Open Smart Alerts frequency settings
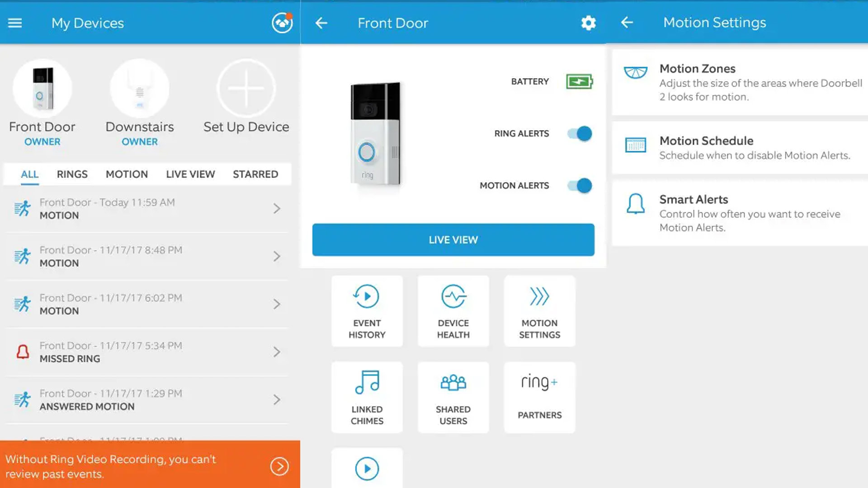The width and height of the screenshot is (868, 488). [739, 212]
